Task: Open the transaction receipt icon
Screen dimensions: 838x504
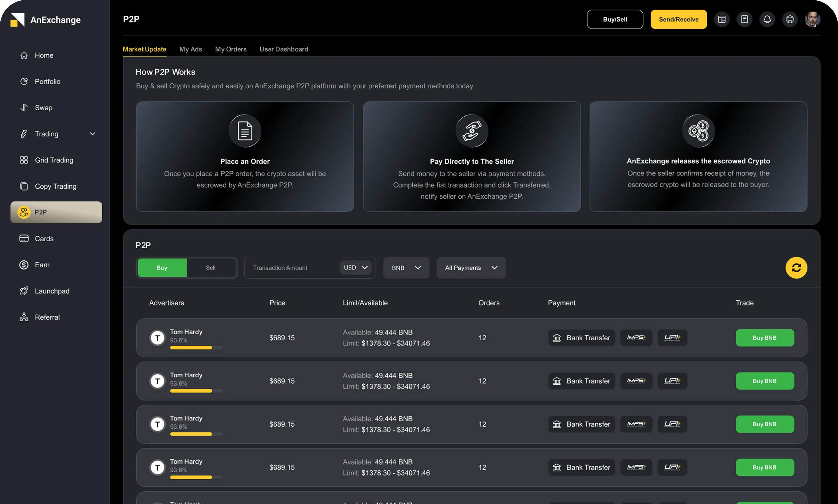Action: 744,19
